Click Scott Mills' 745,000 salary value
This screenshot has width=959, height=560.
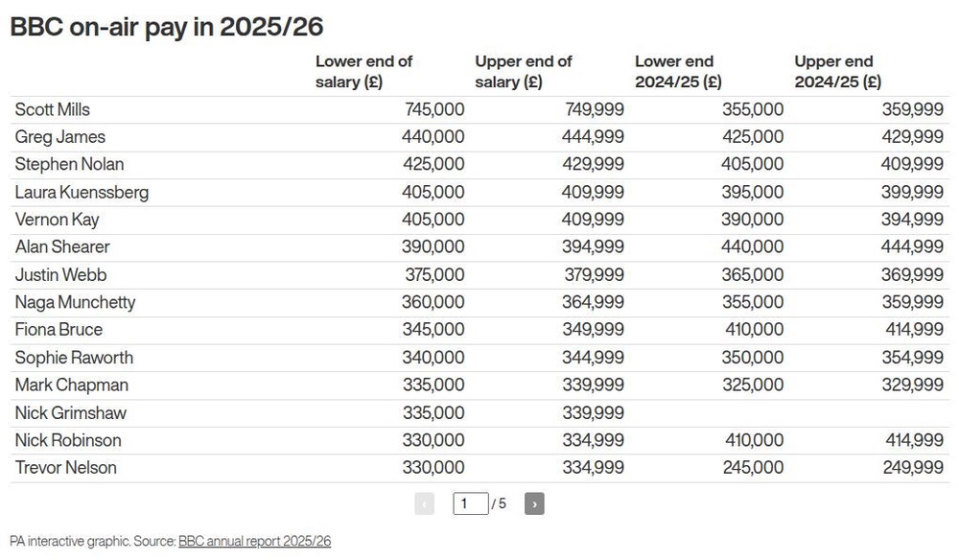pyautogui.click(x=434, y=109)
